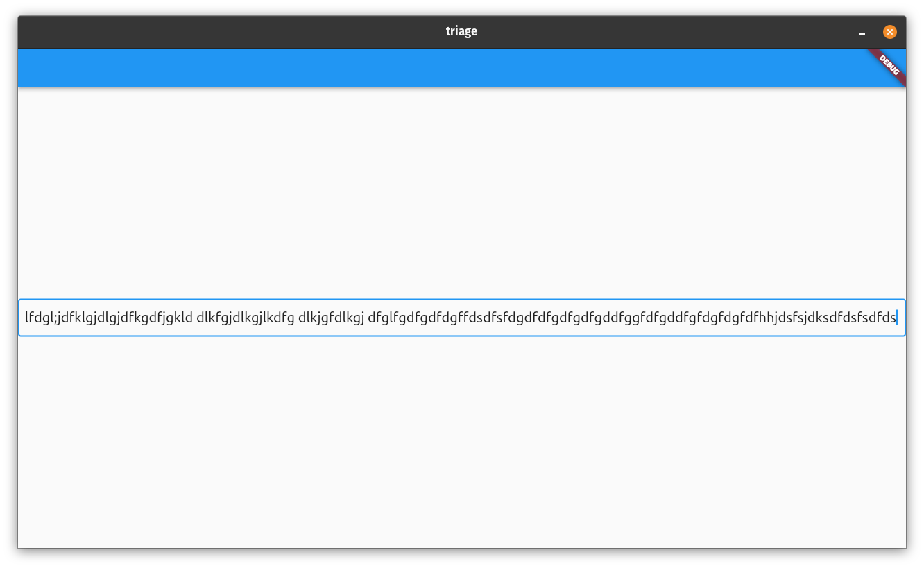This screenshot has height=568, width=924.
Task: Click the text input field with long text
Action: [462, 318]
